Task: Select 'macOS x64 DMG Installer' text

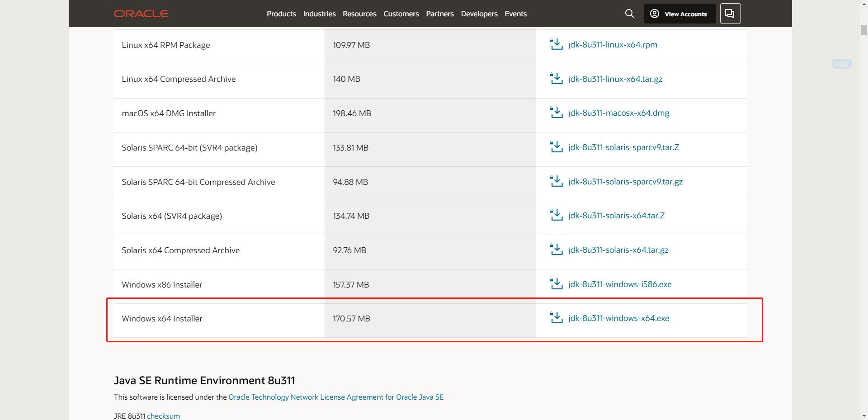Action: (169, 113)
